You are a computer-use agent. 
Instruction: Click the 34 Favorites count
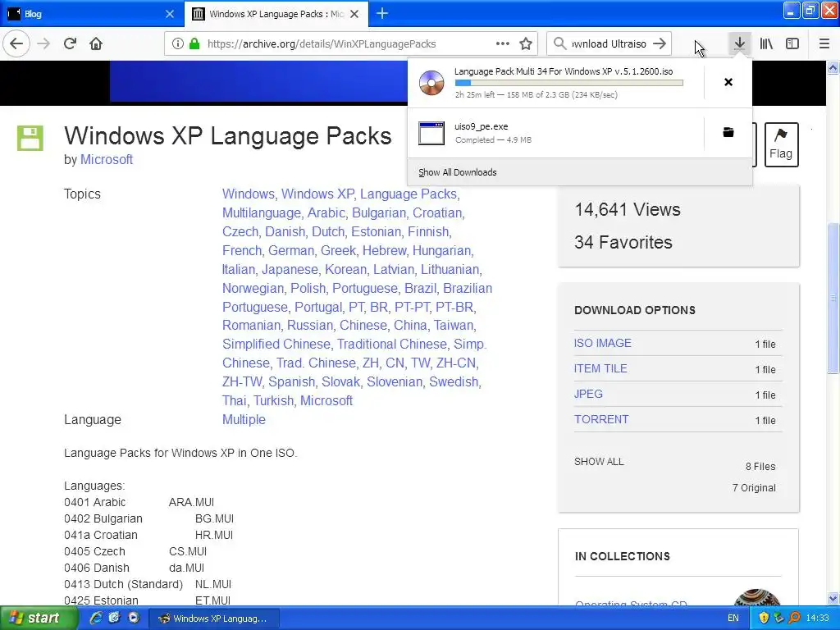pos(623,242)
